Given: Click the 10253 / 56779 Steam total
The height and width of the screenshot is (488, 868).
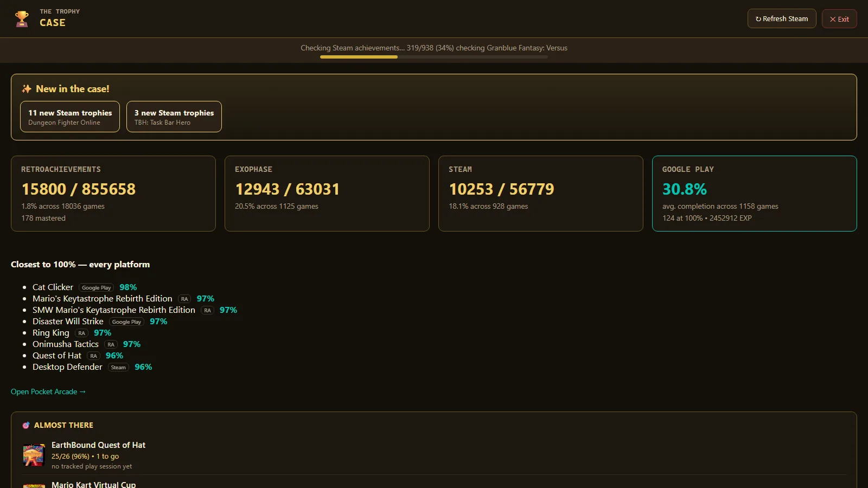Looking at the screenshot, I should pos(502,189).
